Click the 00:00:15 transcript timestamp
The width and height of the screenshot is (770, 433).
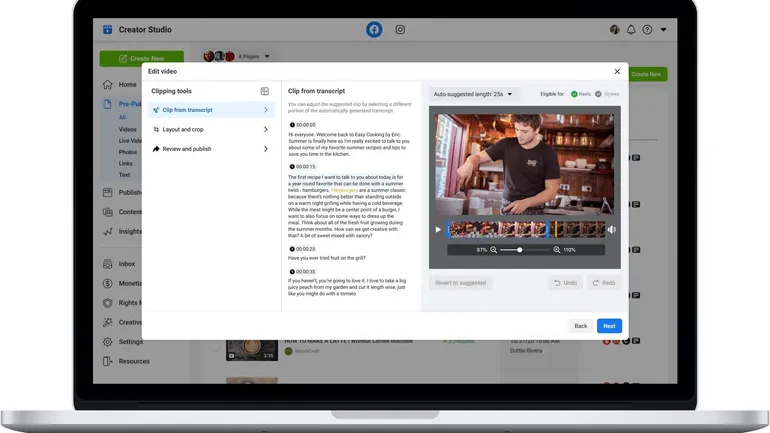point(302,167)
